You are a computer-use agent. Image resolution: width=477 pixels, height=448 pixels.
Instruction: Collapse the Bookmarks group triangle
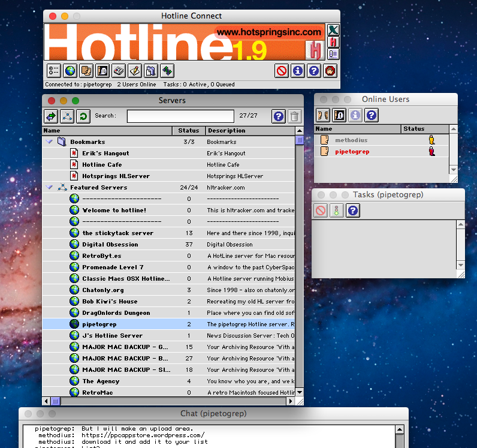tap(49, 142)
